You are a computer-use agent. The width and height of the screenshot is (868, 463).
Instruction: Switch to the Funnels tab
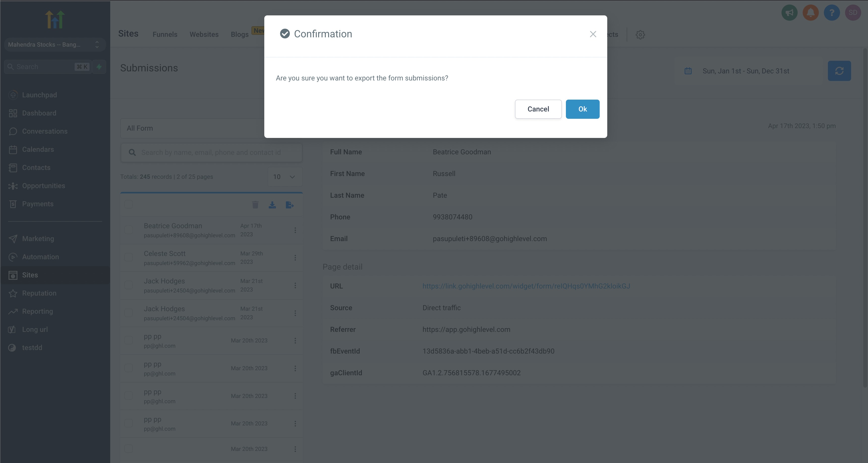click(x=165, y=34)
